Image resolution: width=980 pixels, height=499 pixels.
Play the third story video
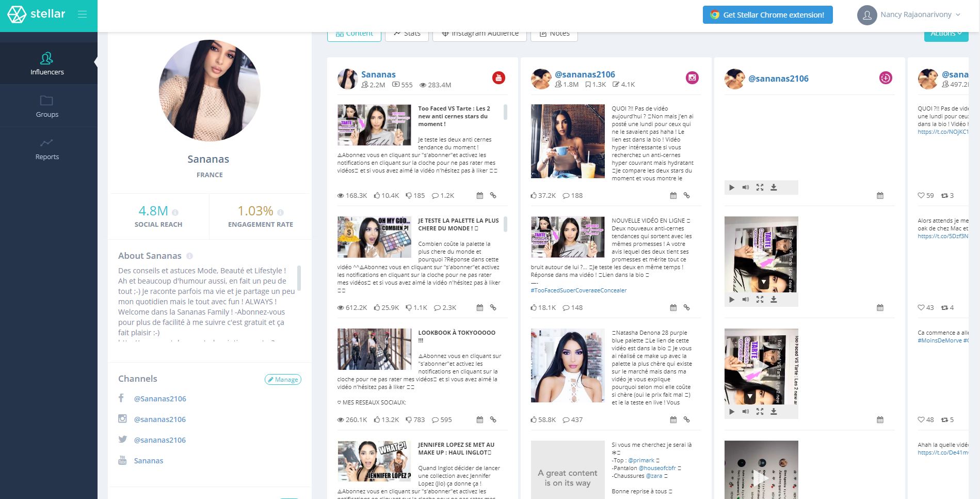732,412
